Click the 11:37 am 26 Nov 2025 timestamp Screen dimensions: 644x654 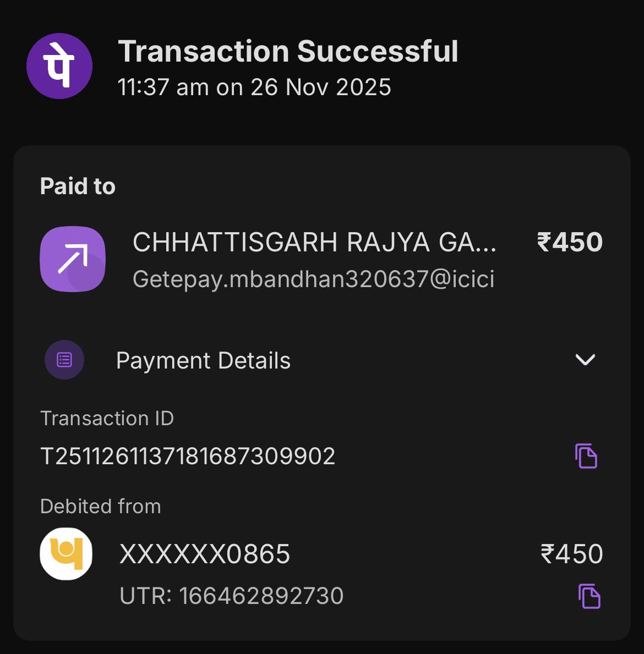pos(254,87)
